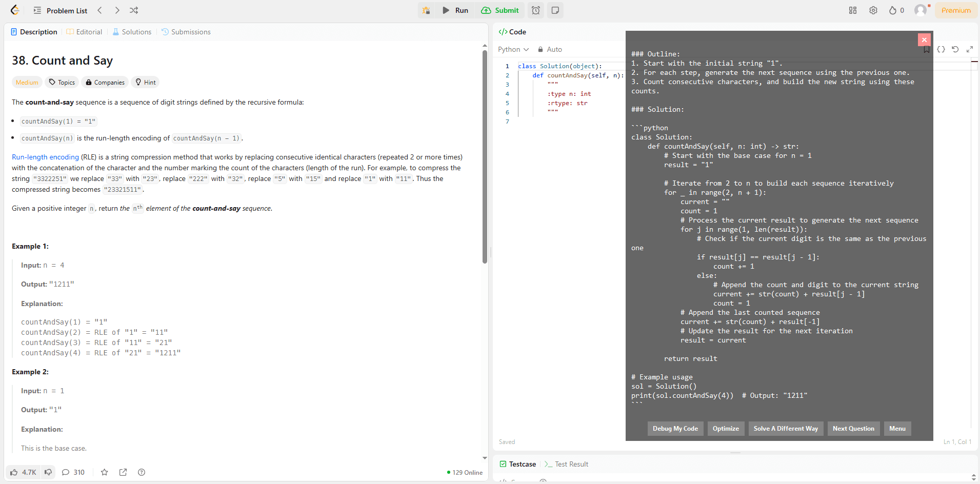Viewport: 980px width, 484px height.
Task: Show the Topics tag
Action: click(x=62, y=82)
